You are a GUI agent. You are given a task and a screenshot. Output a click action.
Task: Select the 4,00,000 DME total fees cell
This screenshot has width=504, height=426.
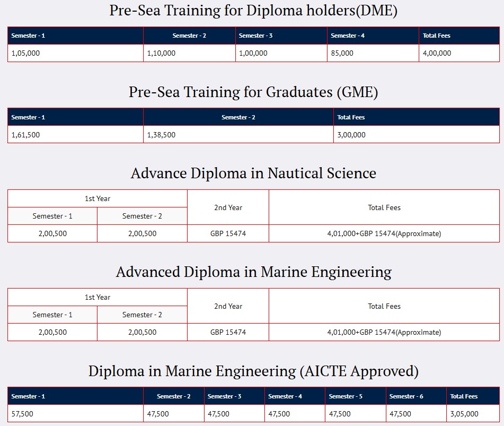(x=459, y=53)
